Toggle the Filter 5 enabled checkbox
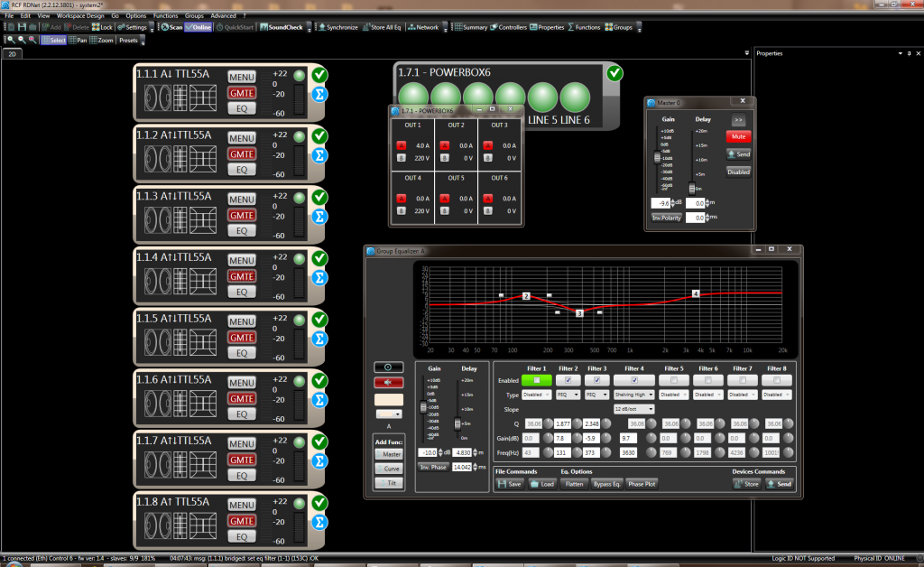The height and width of the screenshot is (567, 924). click(x=674, y=380)
